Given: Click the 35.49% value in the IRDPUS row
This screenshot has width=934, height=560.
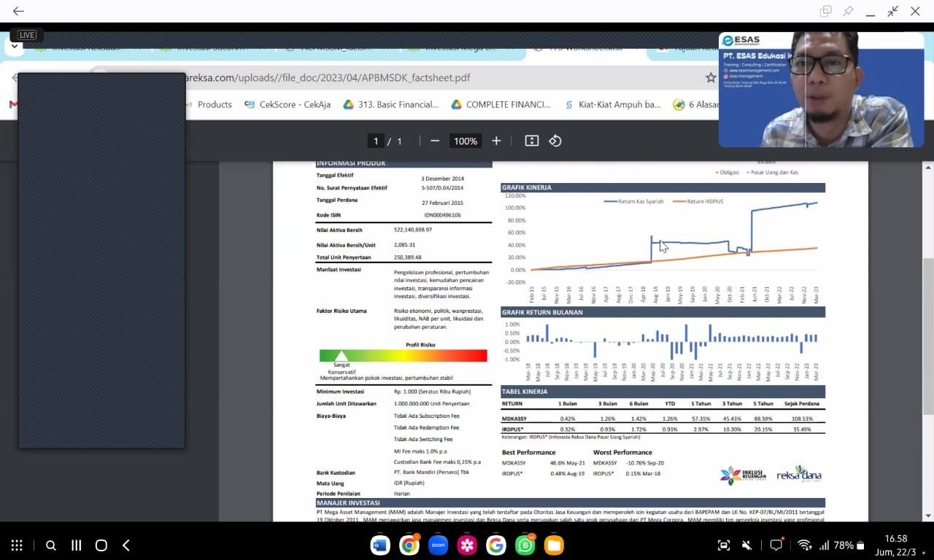Looking at the screenshot, I should (802, 429).
